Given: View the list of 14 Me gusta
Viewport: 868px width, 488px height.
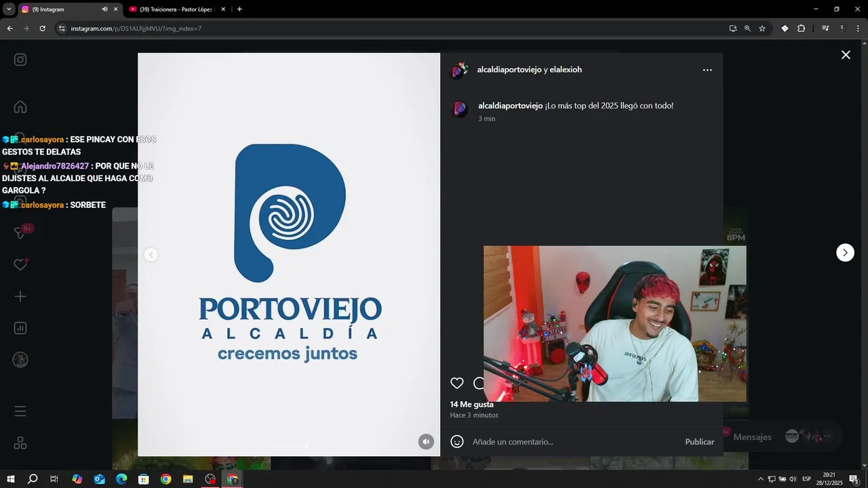Looking at the screenshot, I should 472,405.
